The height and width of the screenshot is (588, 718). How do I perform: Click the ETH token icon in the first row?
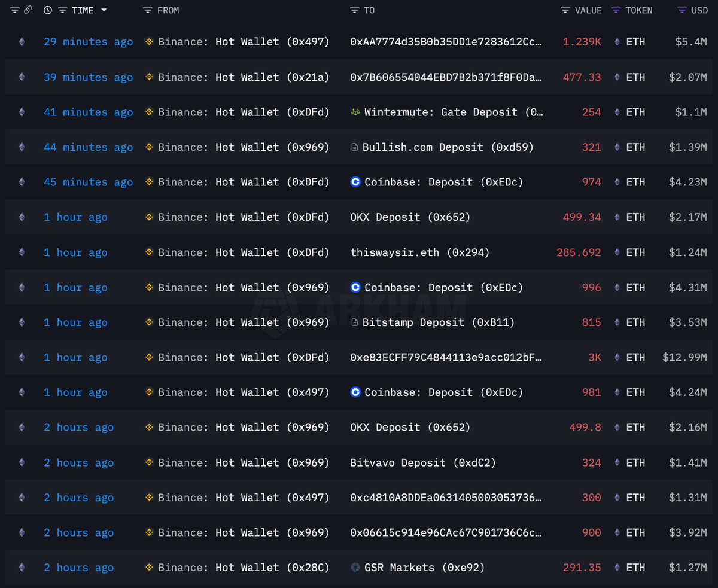(616, 42)
